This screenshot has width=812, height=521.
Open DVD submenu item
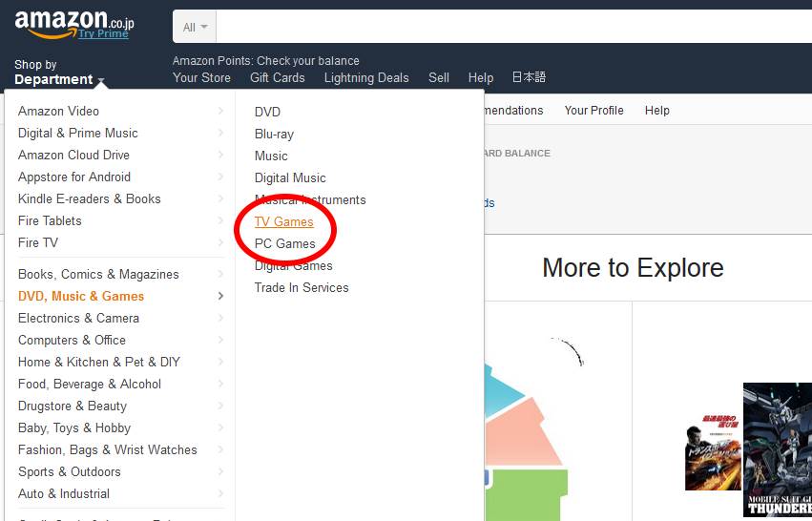(x=267, y=112)
